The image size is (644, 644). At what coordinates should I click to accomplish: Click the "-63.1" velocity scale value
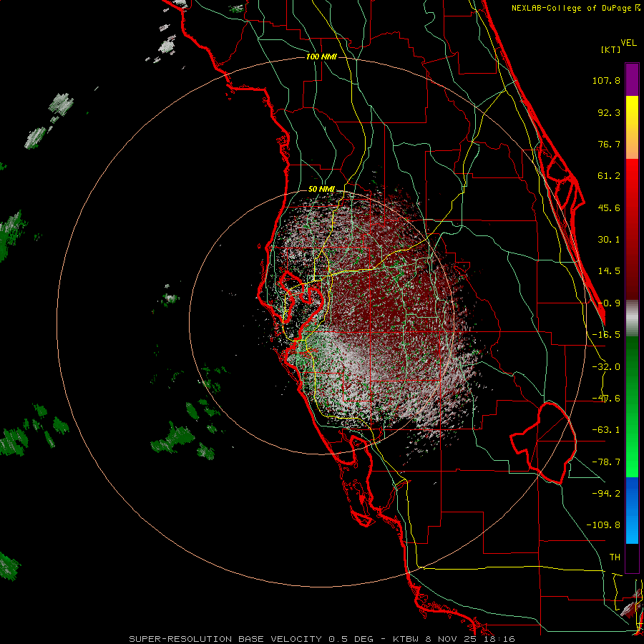click(606, 430)
